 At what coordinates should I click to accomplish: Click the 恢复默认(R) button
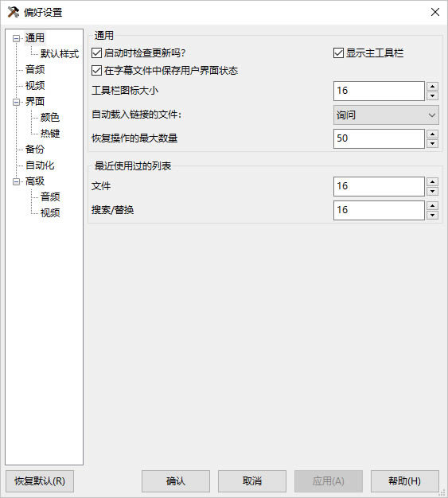[x=40, y=480]
